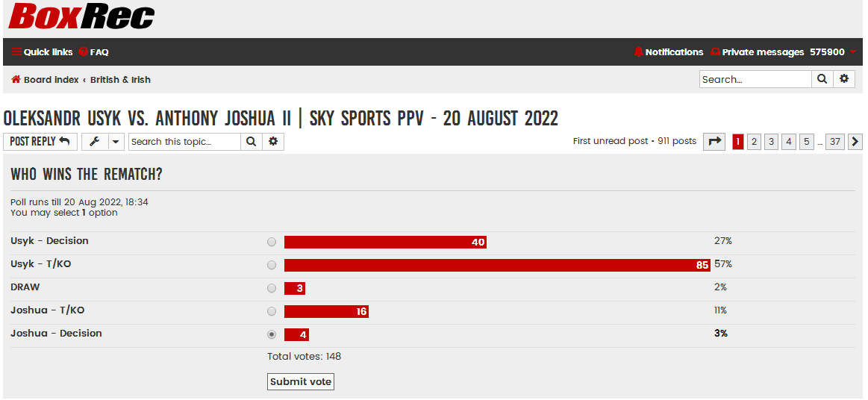The height and width of the screenshot is (400, 868).
Task: Click the Post Reply button
Action: tap(40, 142)
